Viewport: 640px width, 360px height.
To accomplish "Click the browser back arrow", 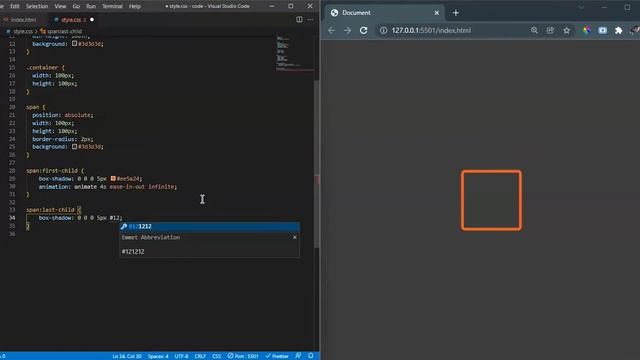I will [x=331, y=30].
